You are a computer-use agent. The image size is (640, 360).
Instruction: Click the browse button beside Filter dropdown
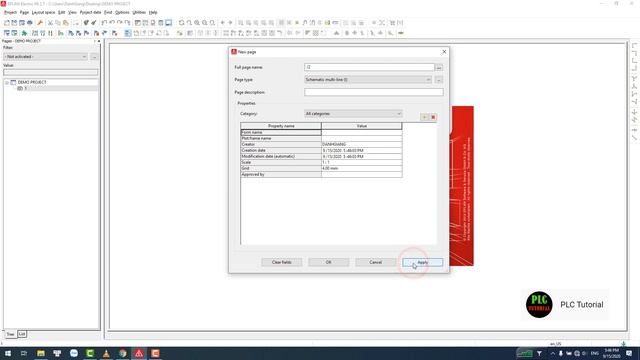94,57
